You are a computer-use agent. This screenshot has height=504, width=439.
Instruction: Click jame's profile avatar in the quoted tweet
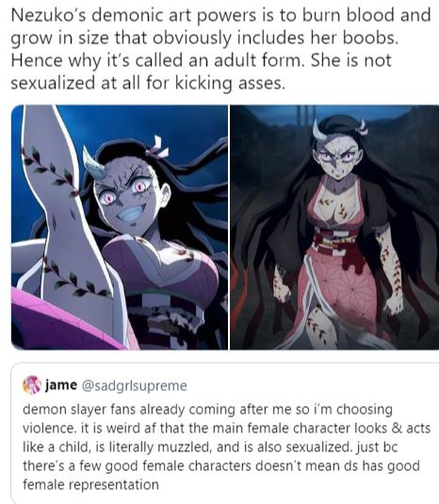click(32, 384)
